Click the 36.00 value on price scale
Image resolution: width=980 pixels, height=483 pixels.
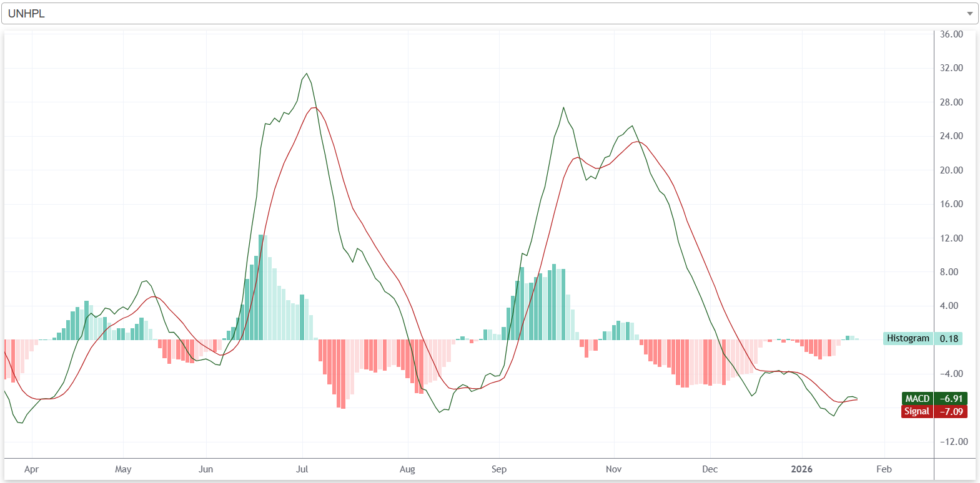[951, 34]
